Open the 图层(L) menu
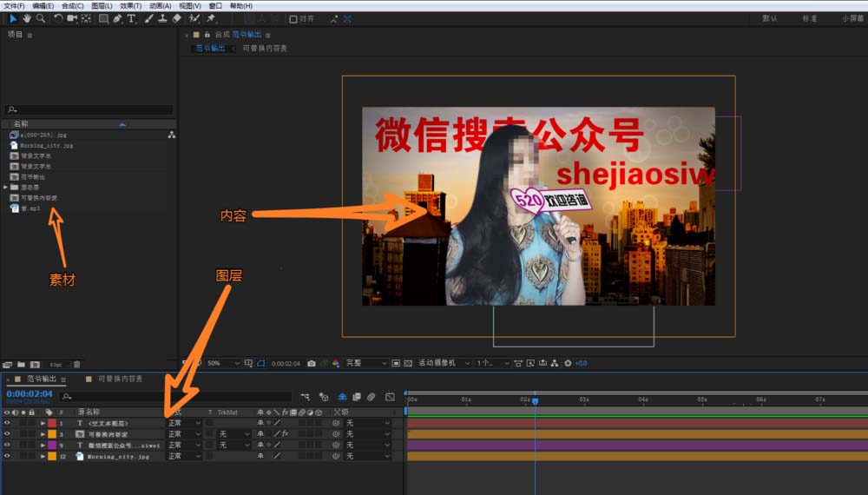The width and height of the screenshot is (868, 495). [x=102, y=5]
